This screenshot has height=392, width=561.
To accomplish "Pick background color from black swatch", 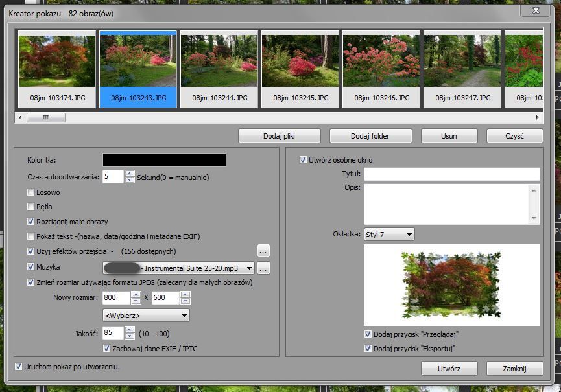I will pyautogui.click(x=164, y=160).
